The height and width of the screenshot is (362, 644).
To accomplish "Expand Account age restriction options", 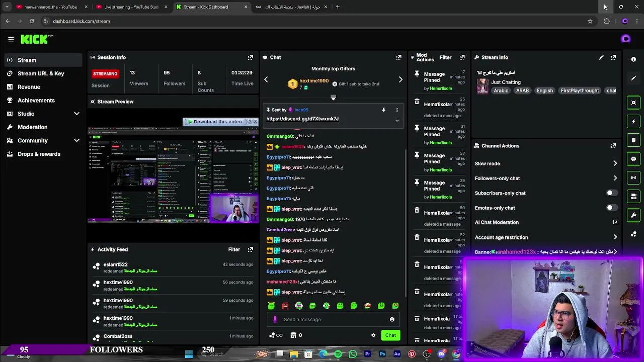I will pyautogui.click(x=615, y=237).
